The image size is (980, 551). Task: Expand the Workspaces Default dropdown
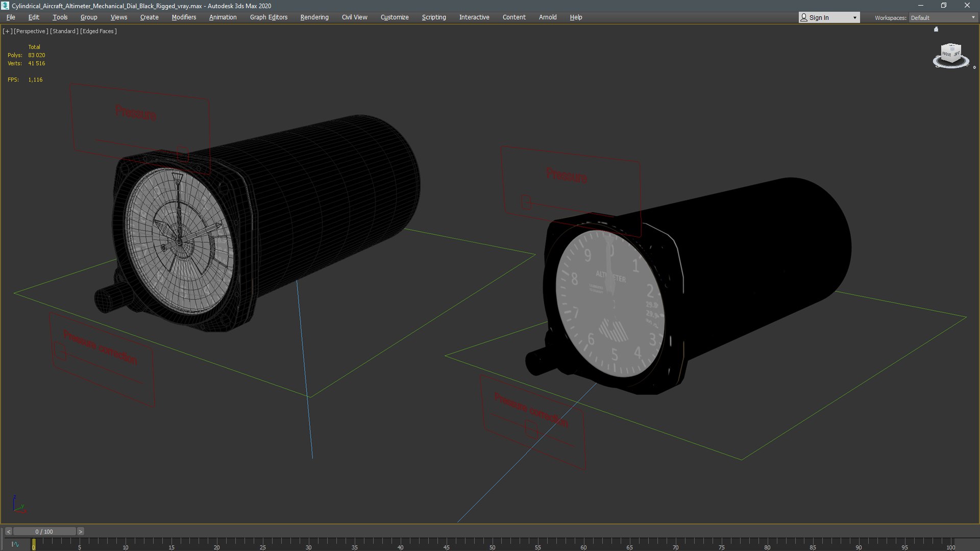(x=973, y=17)
